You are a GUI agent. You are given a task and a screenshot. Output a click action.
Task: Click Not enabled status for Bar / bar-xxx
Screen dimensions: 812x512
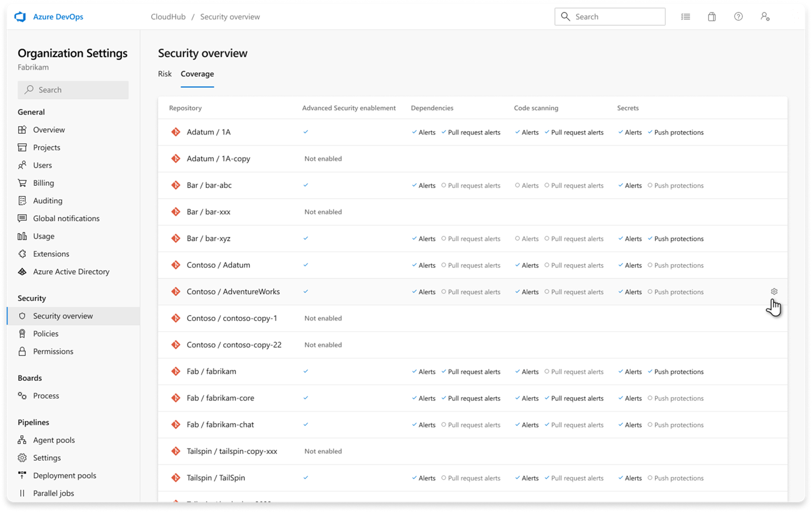click(x=323, y=212)
